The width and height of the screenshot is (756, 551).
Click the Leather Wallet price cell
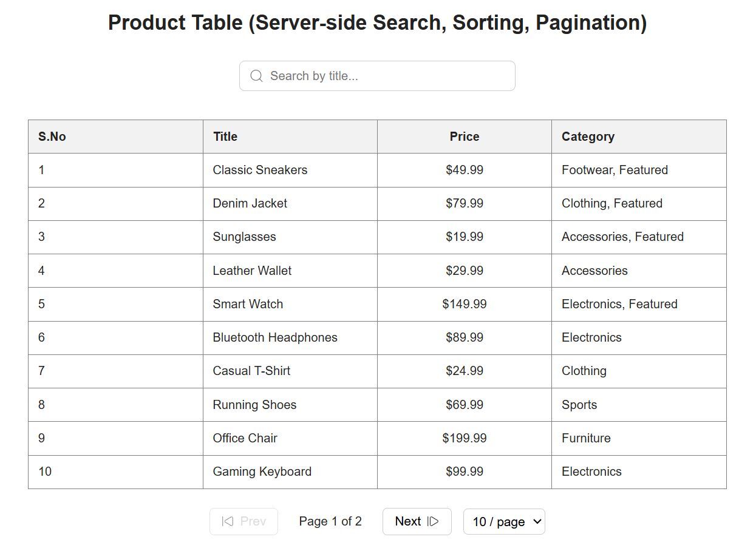465,271
